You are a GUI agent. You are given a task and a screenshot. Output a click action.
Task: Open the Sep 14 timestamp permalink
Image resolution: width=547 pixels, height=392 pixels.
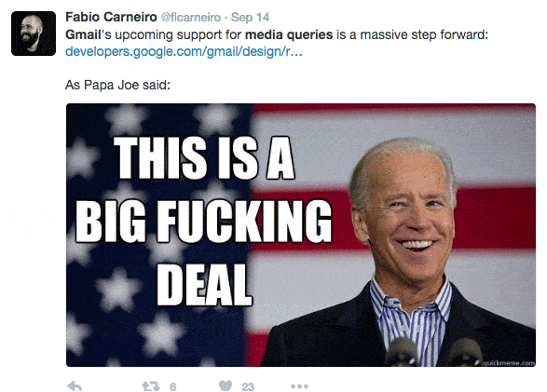[x=250, y=18]
